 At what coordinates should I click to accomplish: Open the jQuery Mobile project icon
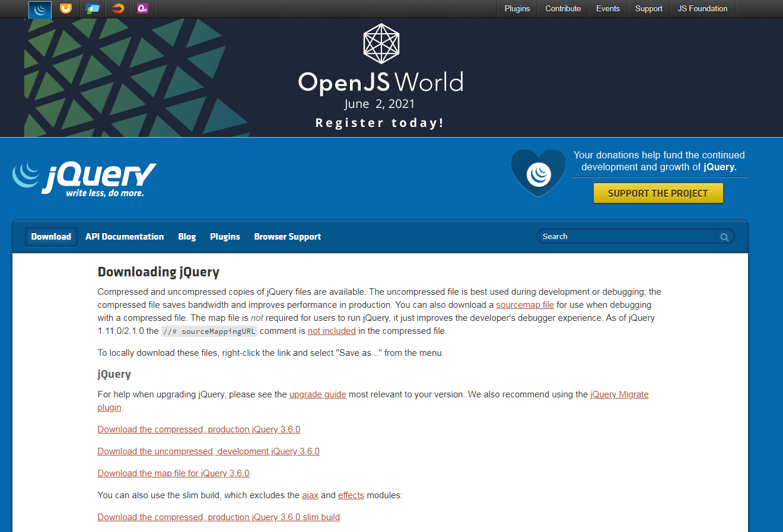tap(92, 8)
